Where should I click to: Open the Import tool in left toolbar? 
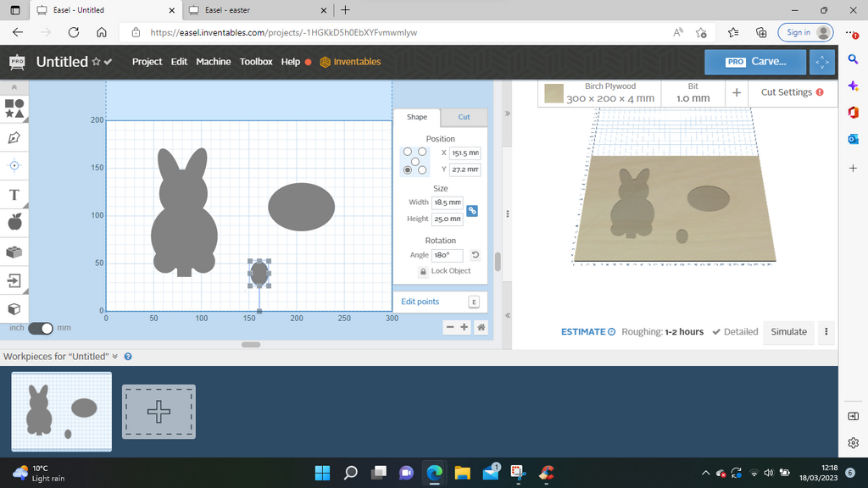click(14, 280)
